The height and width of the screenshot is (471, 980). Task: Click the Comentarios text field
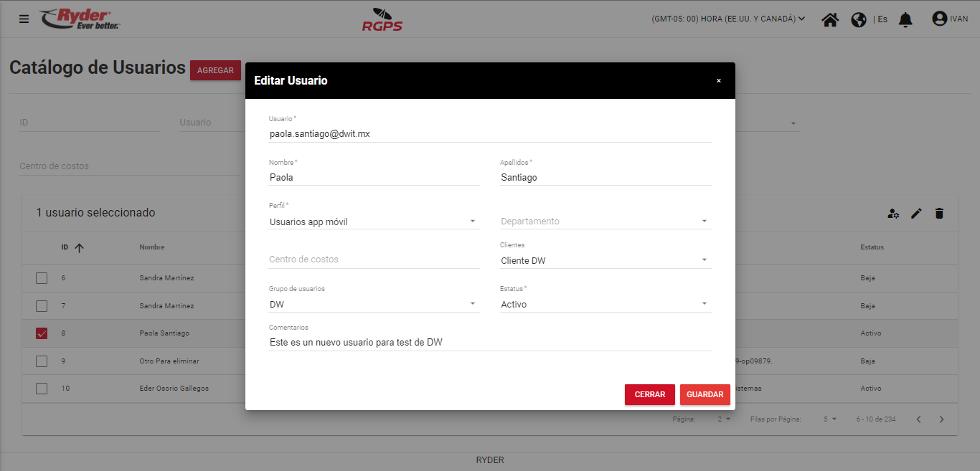click(490, 342)
